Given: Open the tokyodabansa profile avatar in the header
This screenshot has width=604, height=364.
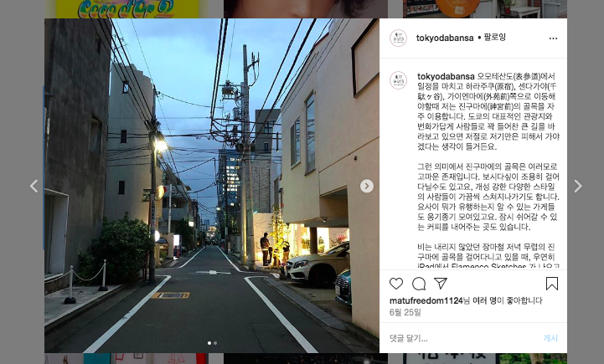Looking at the screenshot, I should [398, 38].
